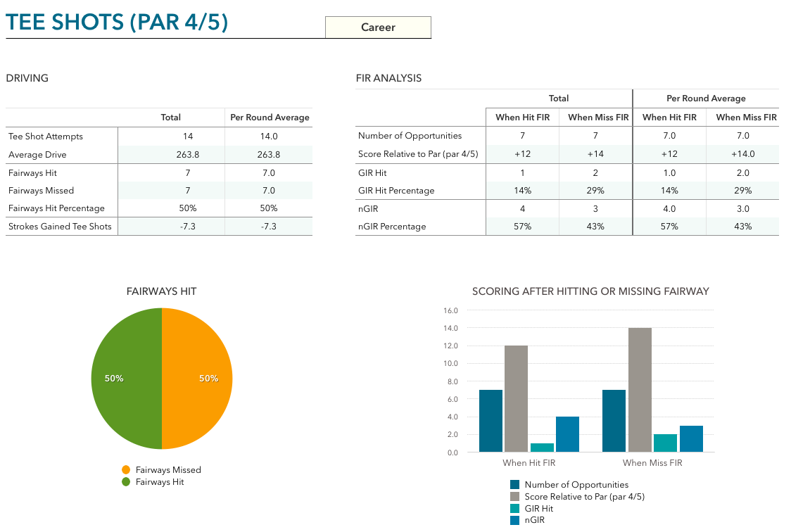Click the green Fairways Hit legend marker
This screenshot has height=532, width=791.
126,482
